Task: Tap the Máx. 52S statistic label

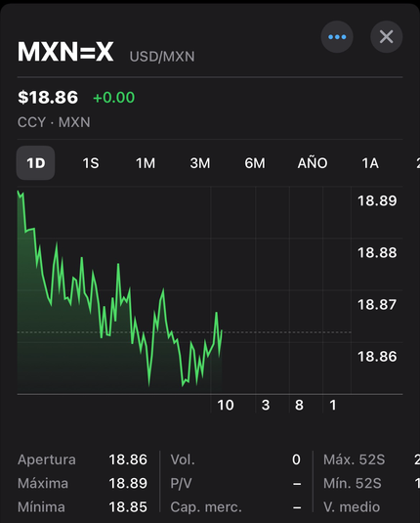Action: pos(354,459)
